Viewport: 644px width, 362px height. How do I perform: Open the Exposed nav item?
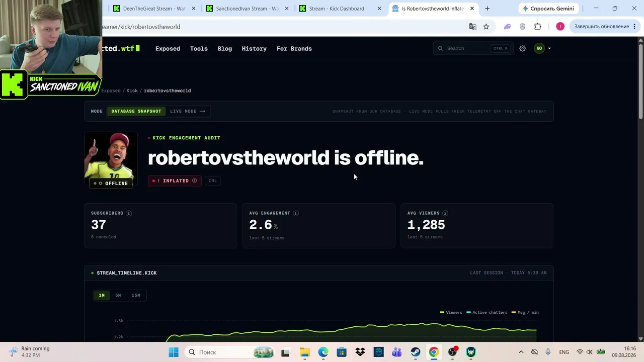168,49
